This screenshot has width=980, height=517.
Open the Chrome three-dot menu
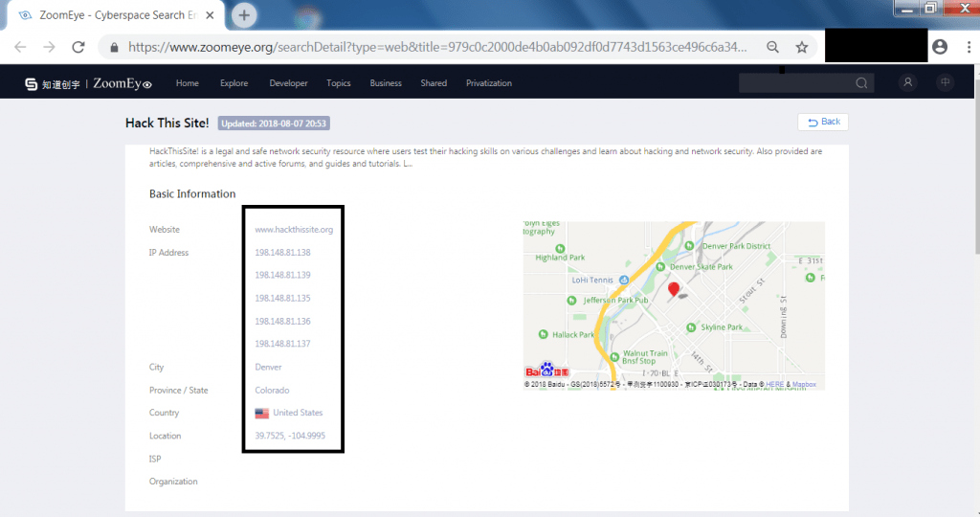pos(969,47)
